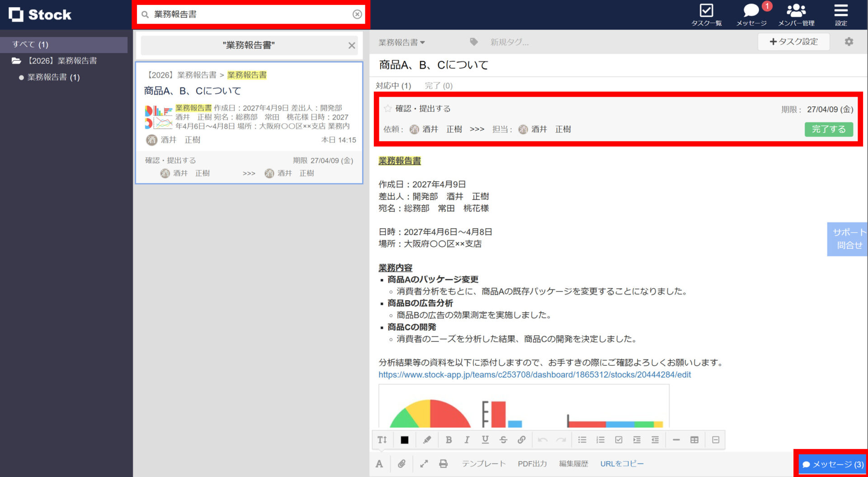Open the stock-app.jp link in the note
This screenshot has height=477, width=868.
534,375
